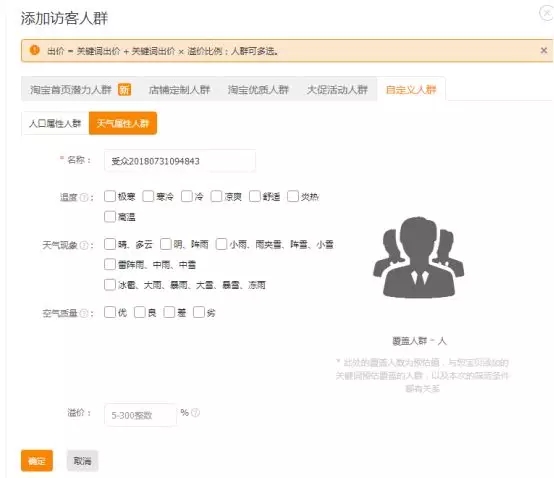Image resolution: width=554 pixels, height=478 pixels.
Task: Check the 高温 temperature box
Action: tap(110, 217)
